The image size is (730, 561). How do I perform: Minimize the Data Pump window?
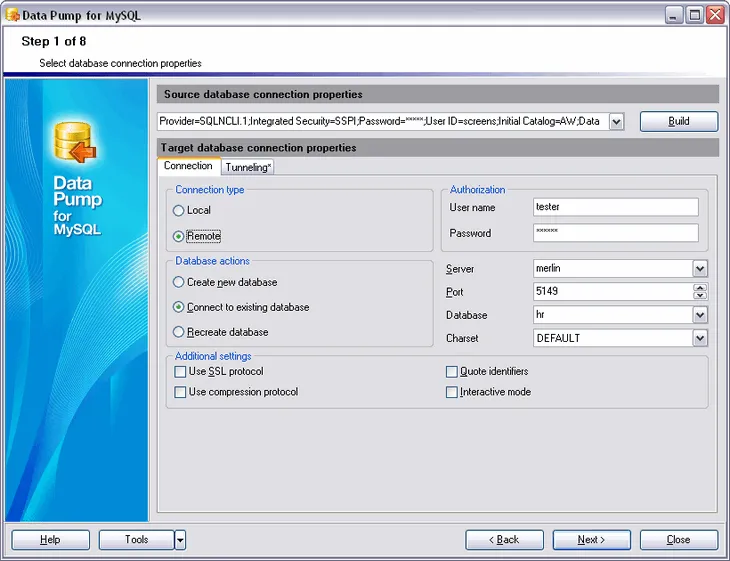pos(673,15)
